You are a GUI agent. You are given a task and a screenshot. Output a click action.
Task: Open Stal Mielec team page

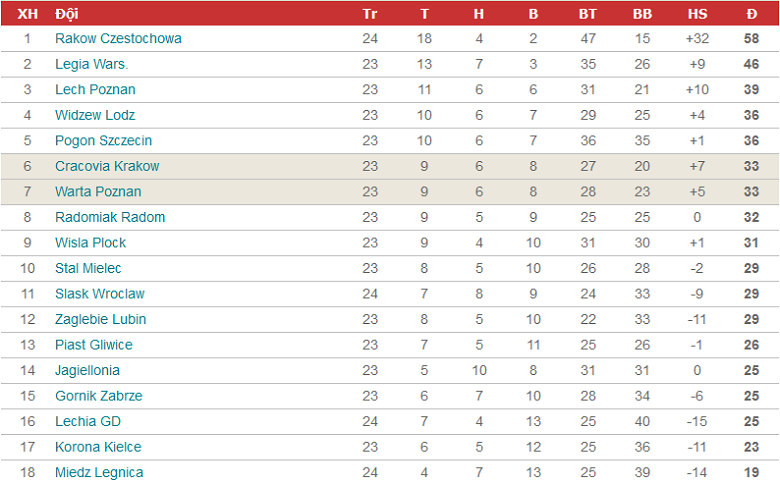[88, 268]
